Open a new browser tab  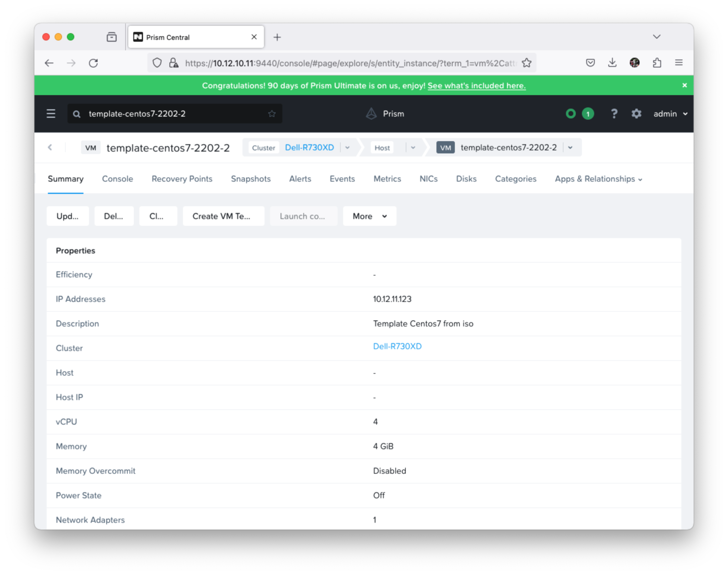pos(277,37)
